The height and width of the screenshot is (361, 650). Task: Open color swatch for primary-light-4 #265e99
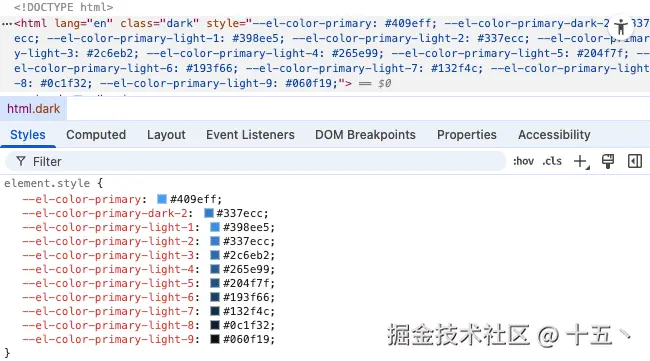coord(215,269)
